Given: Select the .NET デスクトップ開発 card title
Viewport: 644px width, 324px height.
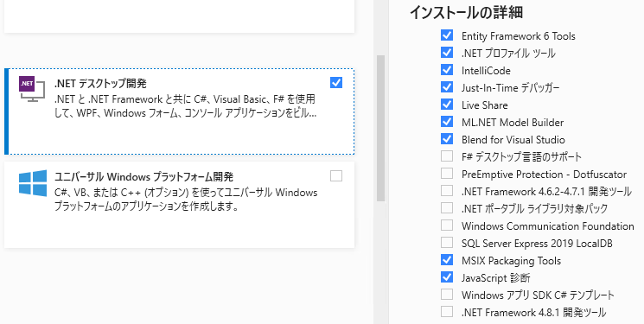Looking at the screenshot, I should (x=100, y=83).
